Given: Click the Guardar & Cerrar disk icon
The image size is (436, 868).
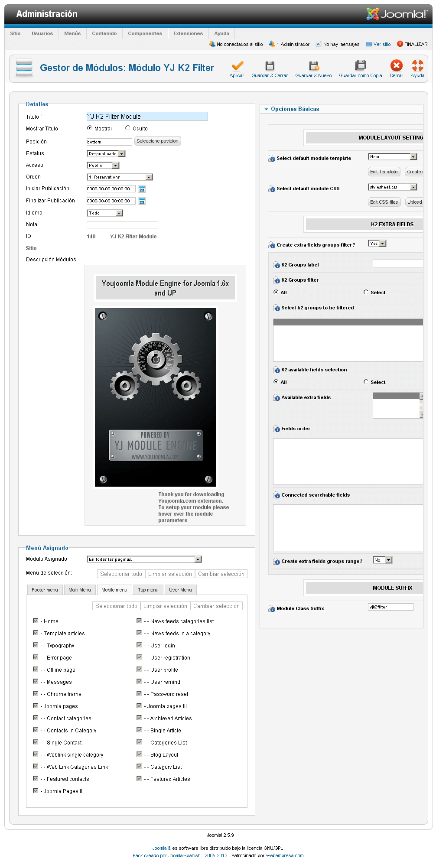Looking at the screenshot, I should pos(270,66).
